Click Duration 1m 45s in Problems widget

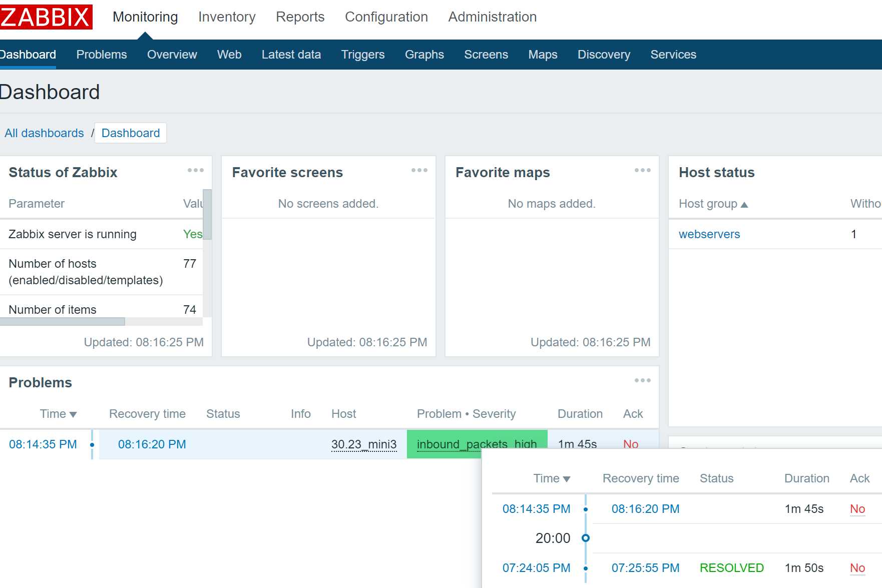tap(578, 444)
